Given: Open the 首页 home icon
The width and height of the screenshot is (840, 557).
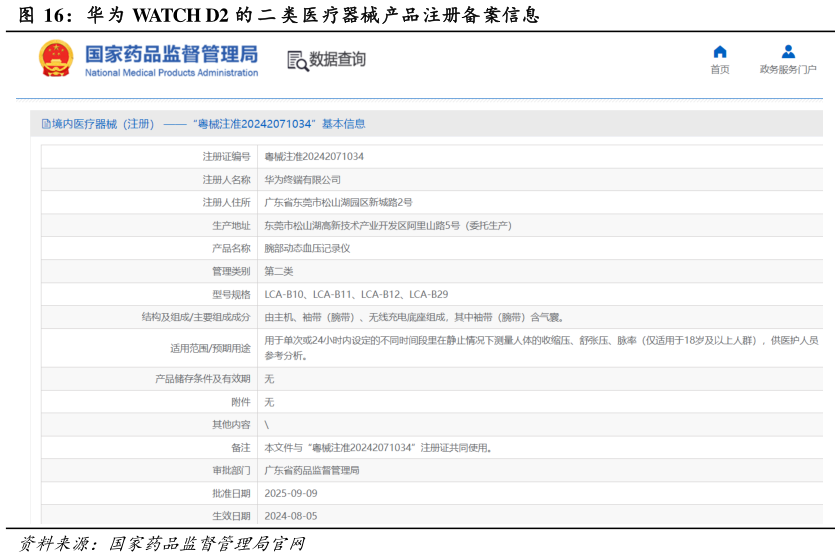Looking at the screenshot, I should point(720,51).
